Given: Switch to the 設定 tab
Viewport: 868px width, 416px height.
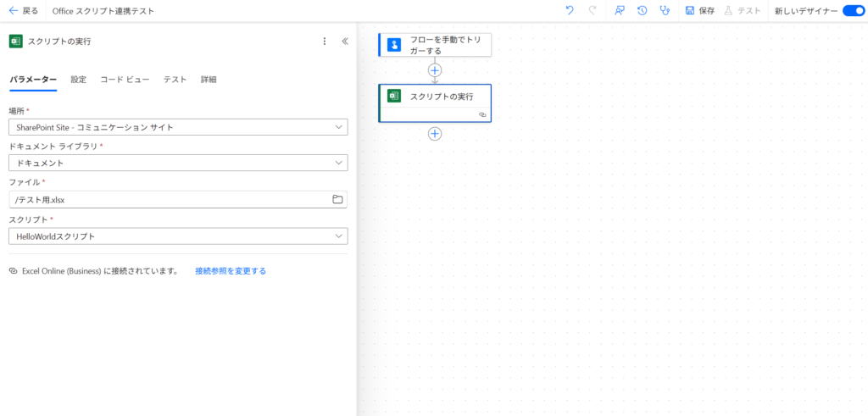Looking at the screenshot, I should pos(79,79).
